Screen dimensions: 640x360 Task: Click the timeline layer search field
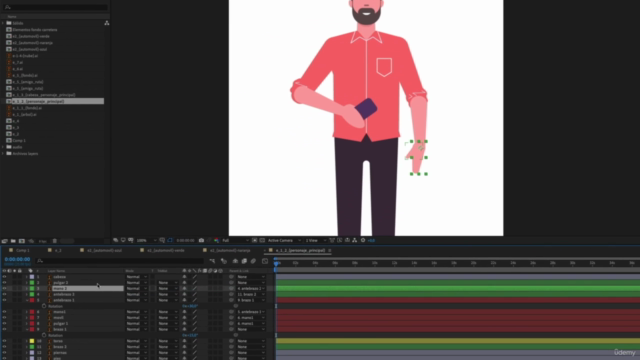coord(120,261)
